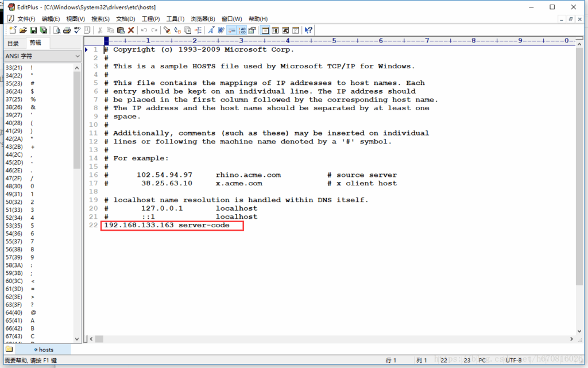
Task: Click the scissors Cut icon
Action: coord(100,30)
